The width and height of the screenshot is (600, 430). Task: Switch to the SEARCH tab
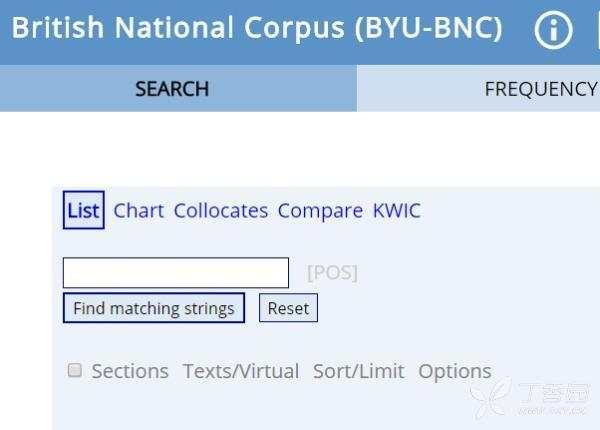(172, 89)
